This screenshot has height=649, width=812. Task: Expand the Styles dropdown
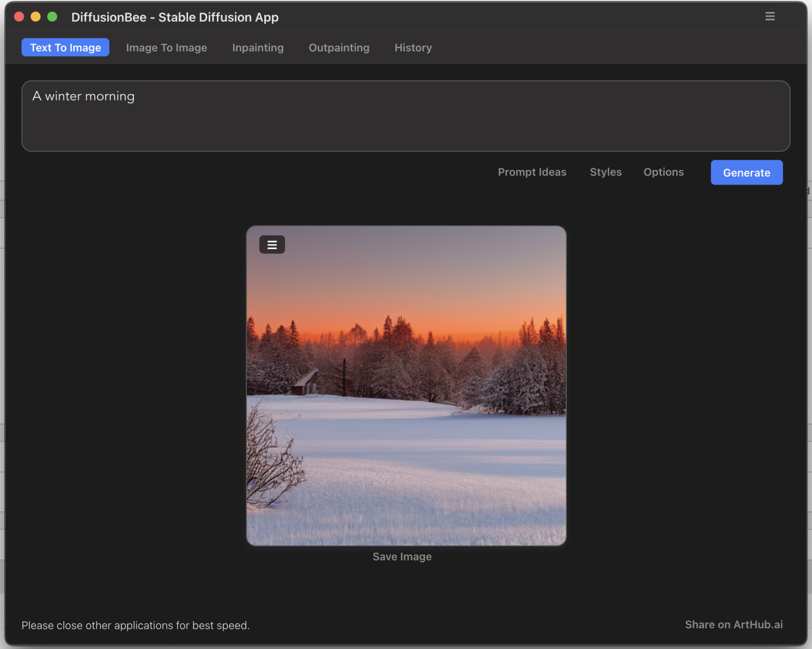click(605, 172)
